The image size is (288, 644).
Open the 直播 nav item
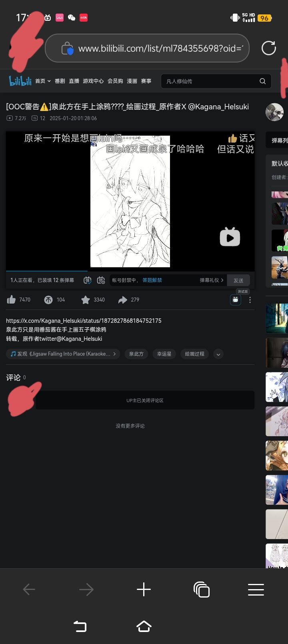[x=74, y=81]
